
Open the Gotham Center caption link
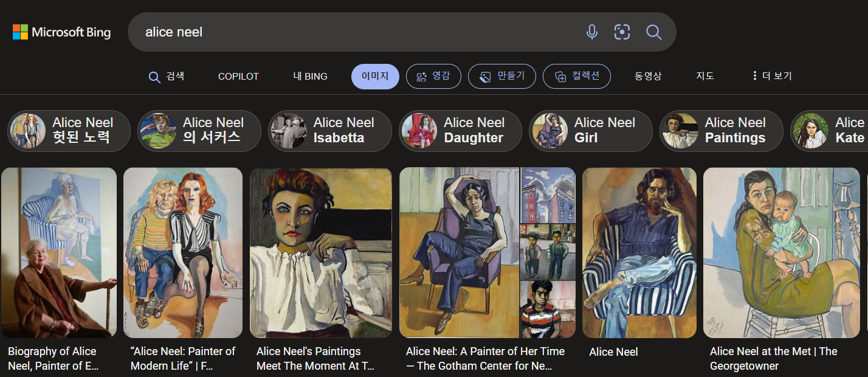pyautogui.click(x=485, y=359)
